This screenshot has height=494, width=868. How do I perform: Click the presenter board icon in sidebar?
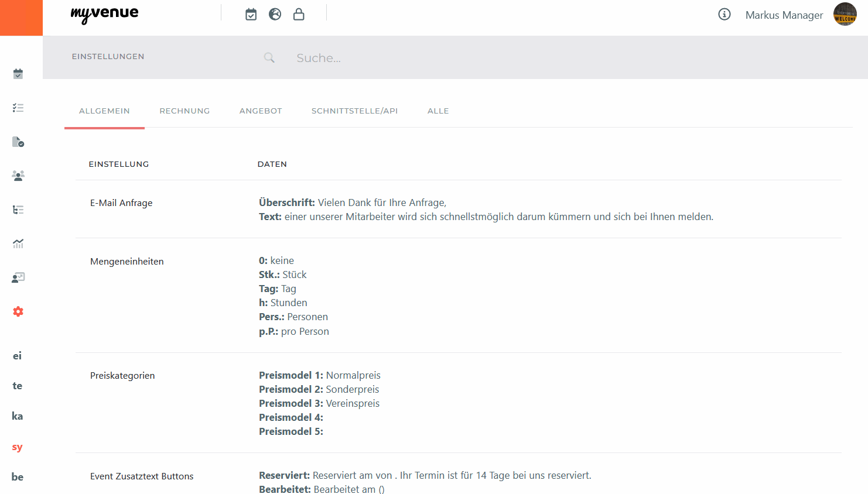tap(18, 277)
